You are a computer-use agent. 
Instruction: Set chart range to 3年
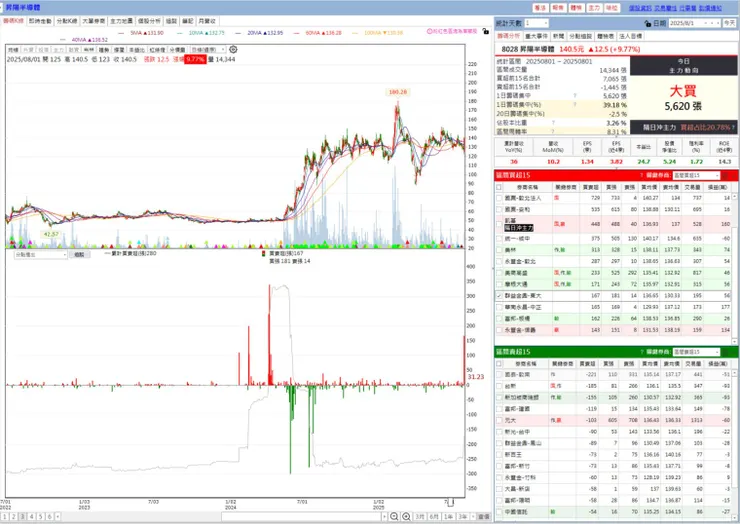click(462, 516)
